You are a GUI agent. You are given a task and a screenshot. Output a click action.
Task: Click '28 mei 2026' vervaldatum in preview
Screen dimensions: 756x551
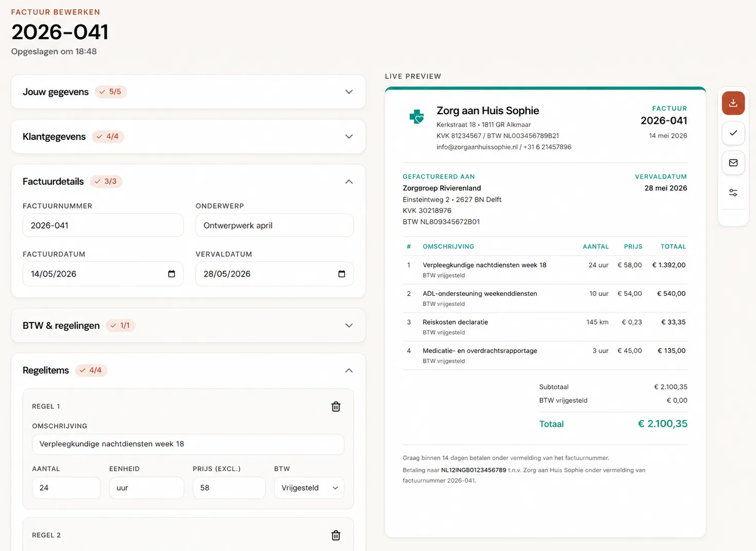pyautogui.click(x=665, y=188)
